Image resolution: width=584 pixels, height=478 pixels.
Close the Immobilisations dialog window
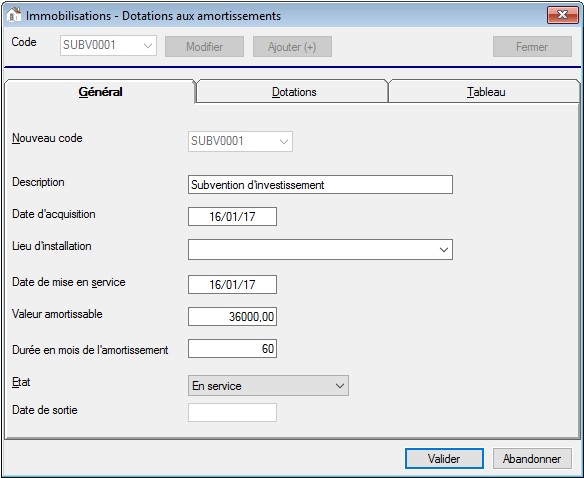[x=562, y=15]
